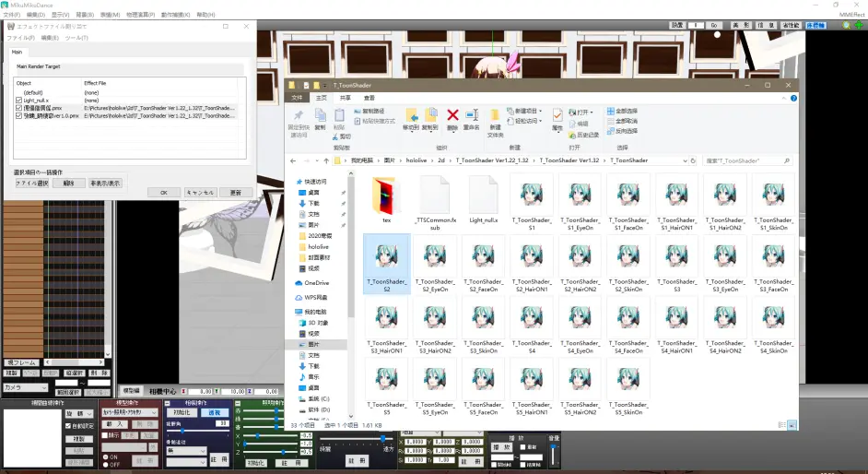Screen dimensions: 868x474
Task: Open the tex folder
Action: [x=386, y=200]
